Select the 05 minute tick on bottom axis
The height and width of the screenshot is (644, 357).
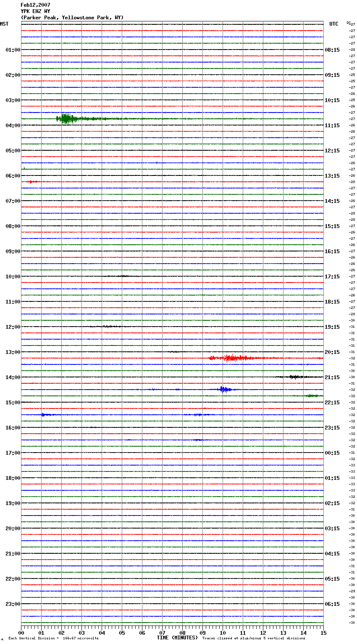coord(122,633)
